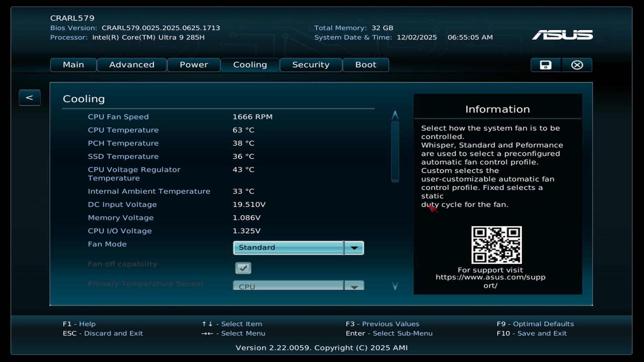Click the exit X circle icon
This screenshot has height=362, width=644.
[x=577, y=65]
